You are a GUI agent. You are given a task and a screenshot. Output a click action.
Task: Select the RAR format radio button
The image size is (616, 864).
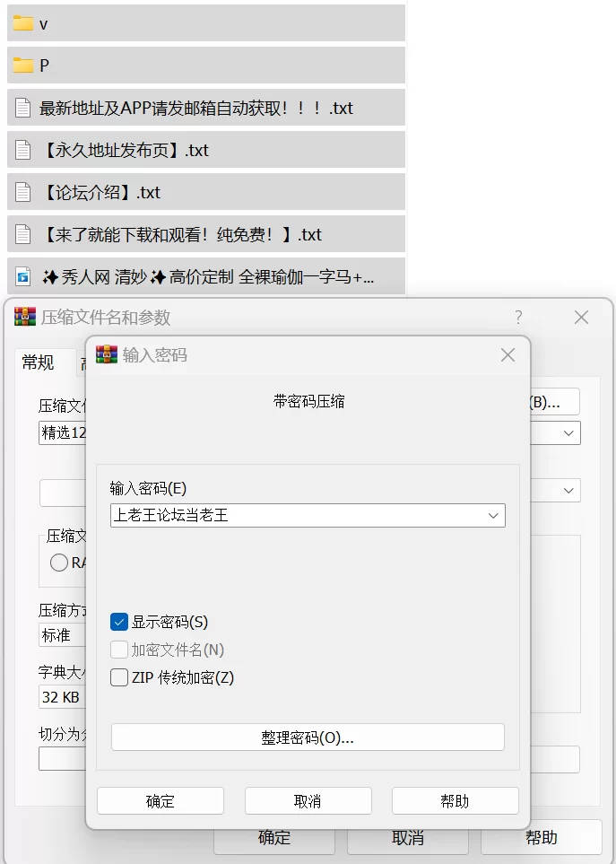59,563
